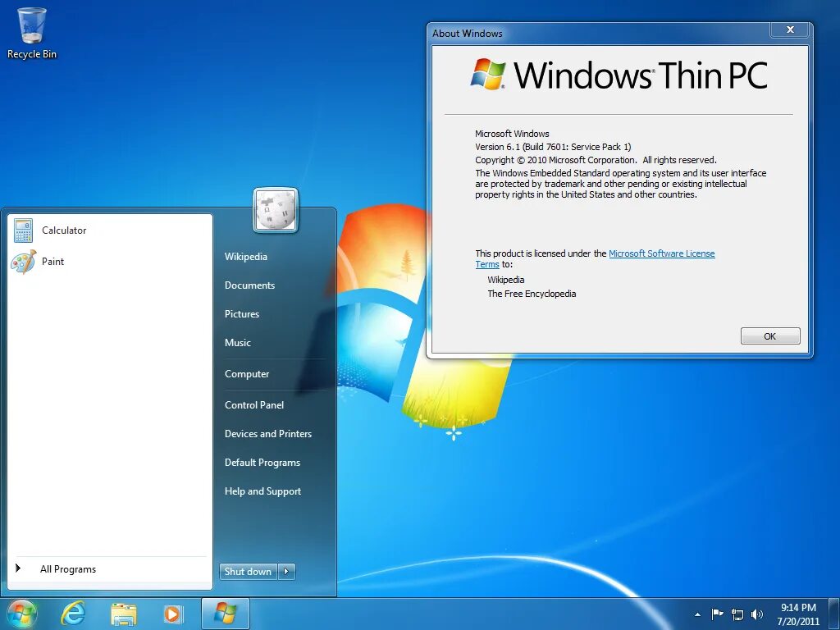Open Documents from the Start menu
The height and width of the screenshot is (630, 840).
pos(249,285)
